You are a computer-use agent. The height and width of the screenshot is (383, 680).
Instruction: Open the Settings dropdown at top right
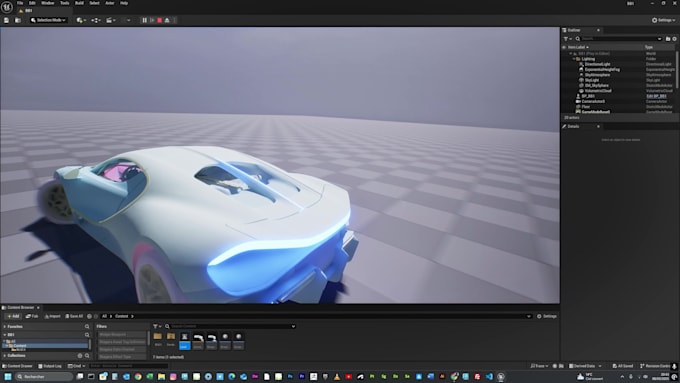coord(664,20)
